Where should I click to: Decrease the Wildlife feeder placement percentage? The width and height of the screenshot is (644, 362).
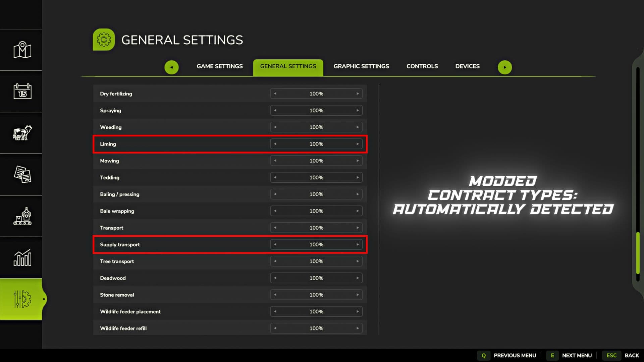point(275,311)
